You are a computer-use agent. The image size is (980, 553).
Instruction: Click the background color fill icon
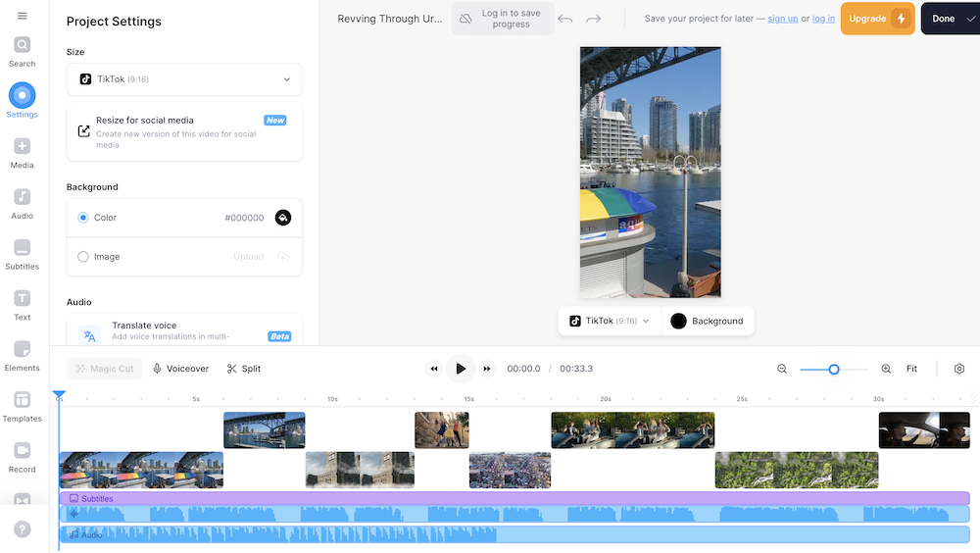(x=283, y=218)
